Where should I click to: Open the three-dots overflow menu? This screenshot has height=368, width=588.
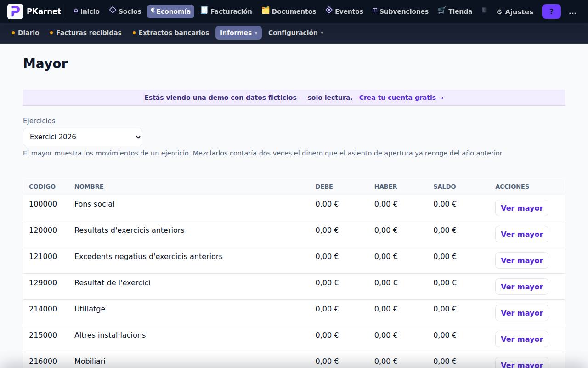[572, 12]
